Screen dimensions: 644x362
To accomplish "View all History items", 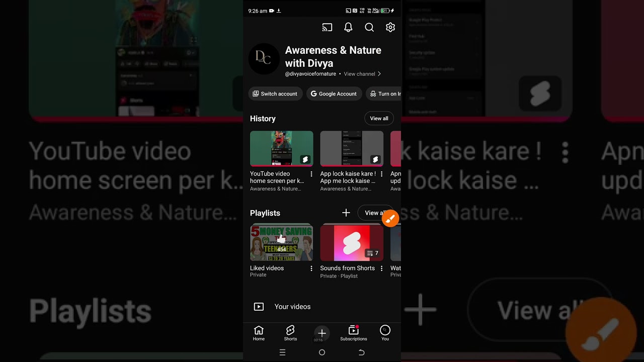I will (x=379, y=119).
